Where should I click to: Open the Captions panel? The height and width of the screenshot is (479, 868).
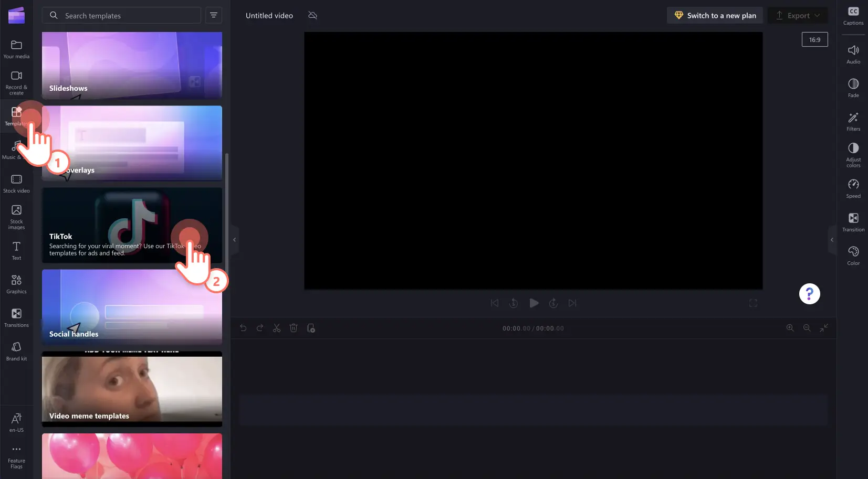853,16
